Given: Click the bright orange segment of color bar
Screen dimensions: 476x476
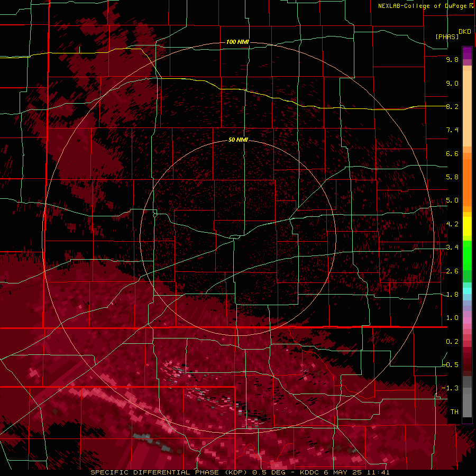Looking at the screenshot, I should 467,182.
